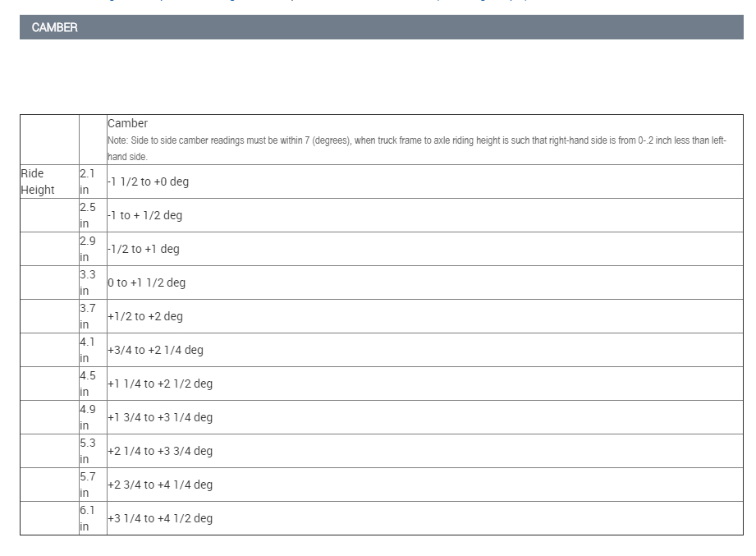
Task: Click the Camber column heading text
Action: coord(128,123)
